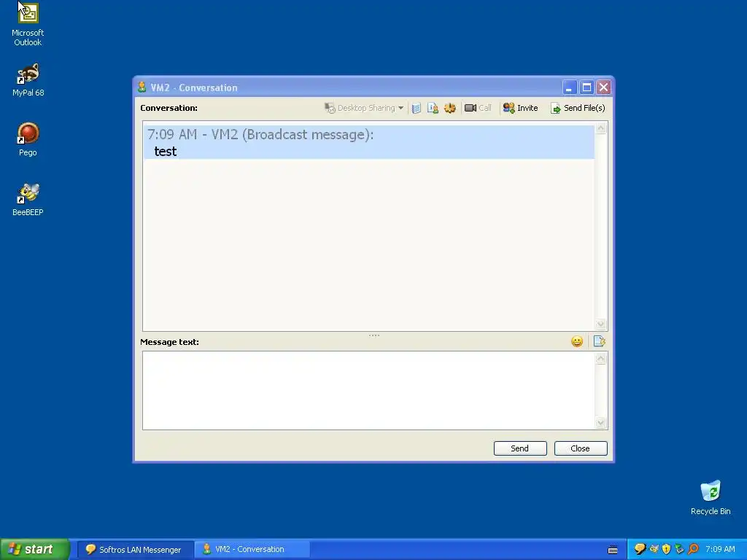Viewport: 747px width, 560px height.
Task: Close the VM2 Conversation window via X
Action: point(603,87)
